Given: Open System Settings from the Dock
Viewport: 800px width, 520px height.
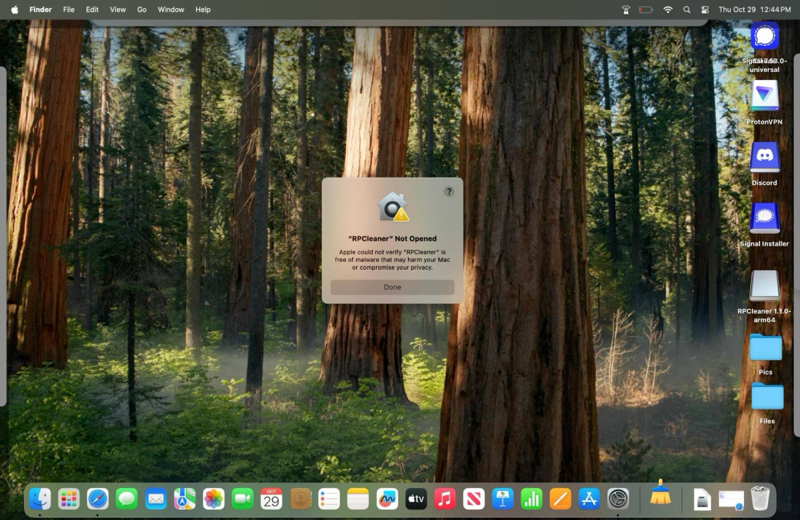Looking at the screenshot, I should point(618,499).
